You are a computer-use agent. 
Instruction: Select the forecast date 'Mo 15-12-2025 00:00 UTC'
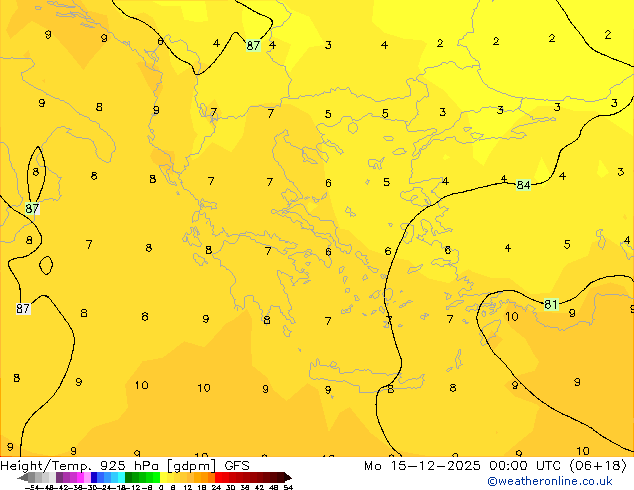click(x=465, y=465)
